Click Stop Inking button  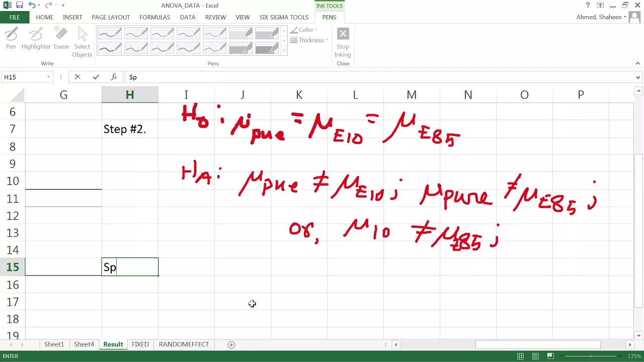coord(343,43)
